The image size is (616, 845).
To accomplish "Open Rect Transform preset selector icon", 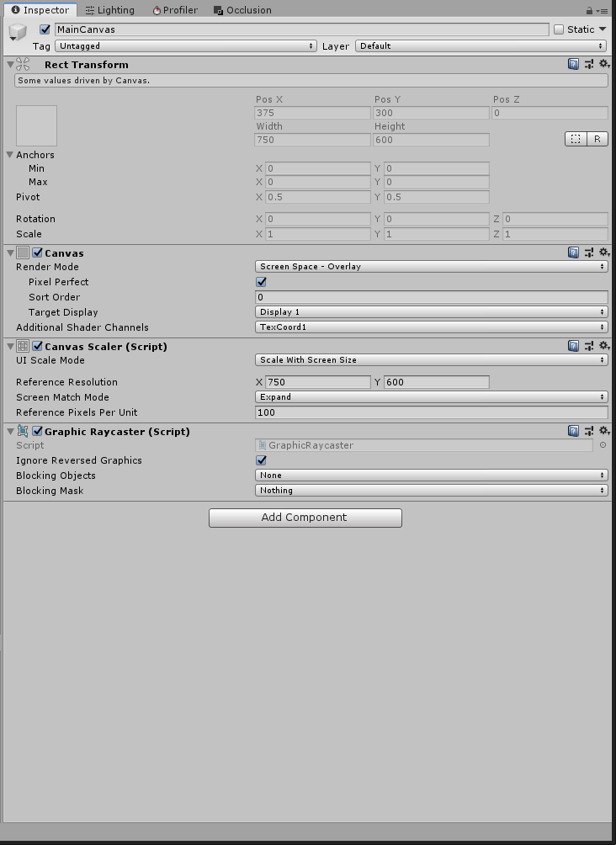I will [x=589, y=64].
